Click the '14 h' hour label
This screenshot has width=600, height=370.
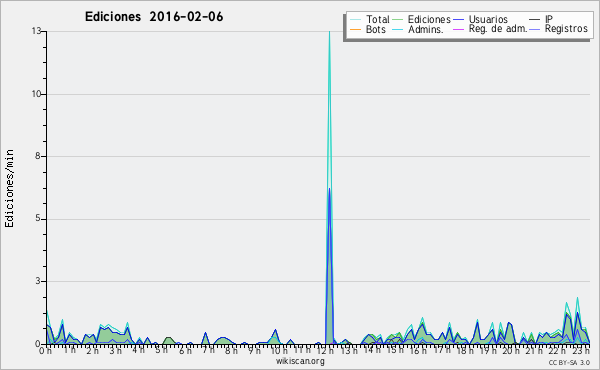point(372,350)
